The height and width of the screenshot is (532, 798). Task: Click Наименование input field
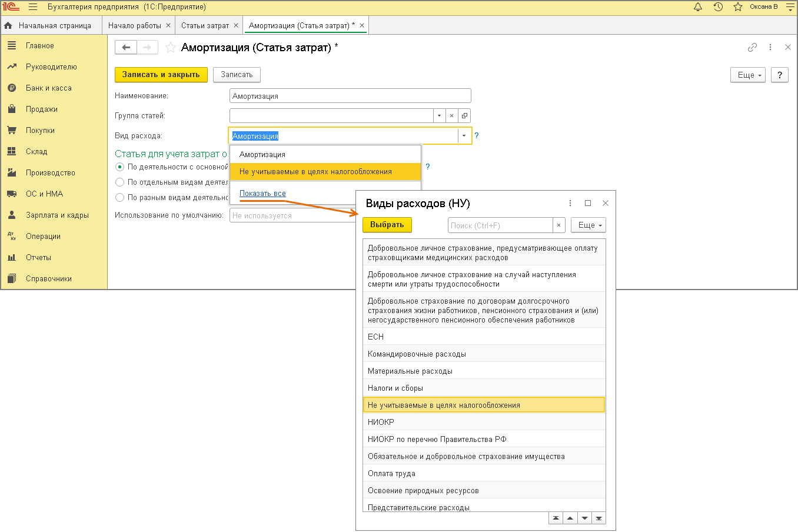(x=350, y=96)
